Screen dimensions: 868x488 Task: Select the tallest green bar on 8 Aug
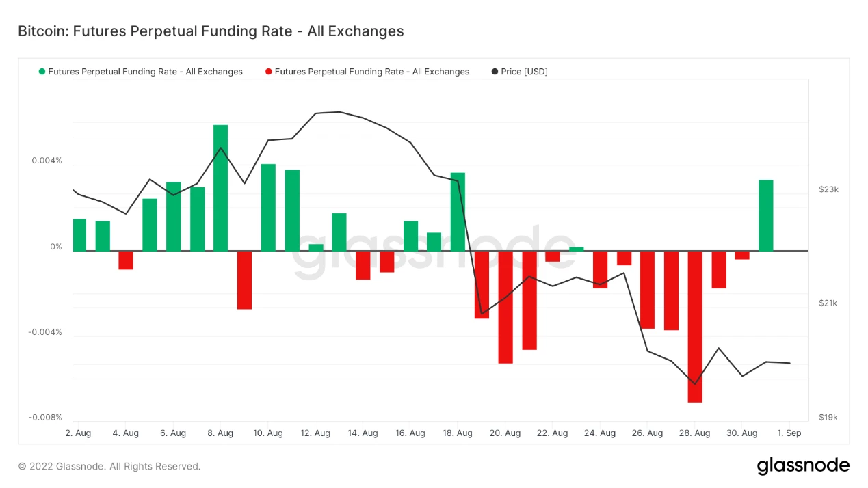(220, 188)
